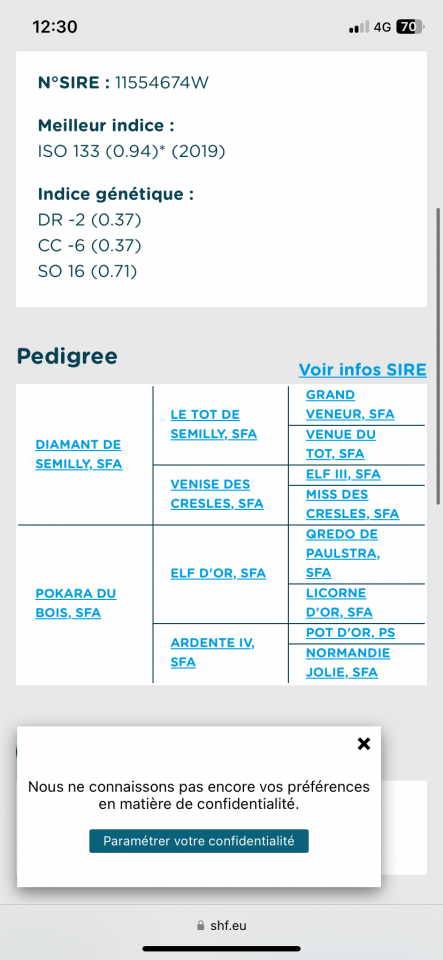This screenshot has height=960, width=443.
Task: Open Voir infos SIRE link
Action: click(x=362, y=370)
